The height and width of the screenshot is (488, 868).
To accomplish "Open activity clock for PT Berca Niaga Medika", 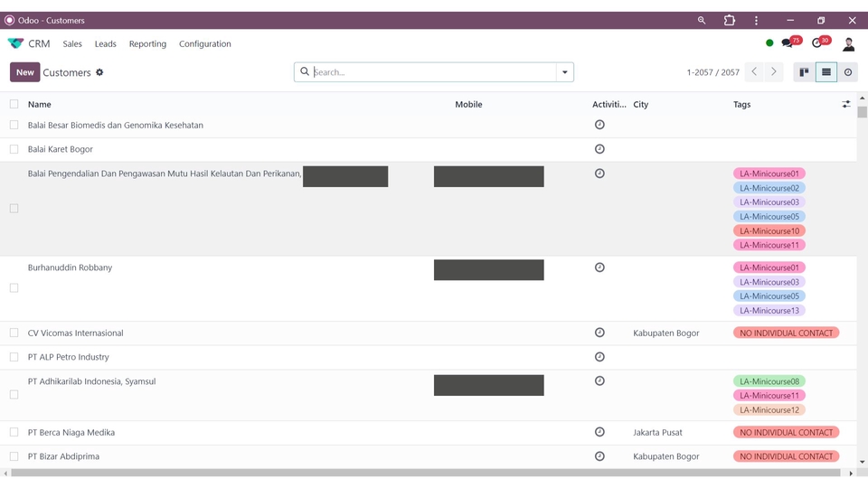I will [599, 432].
